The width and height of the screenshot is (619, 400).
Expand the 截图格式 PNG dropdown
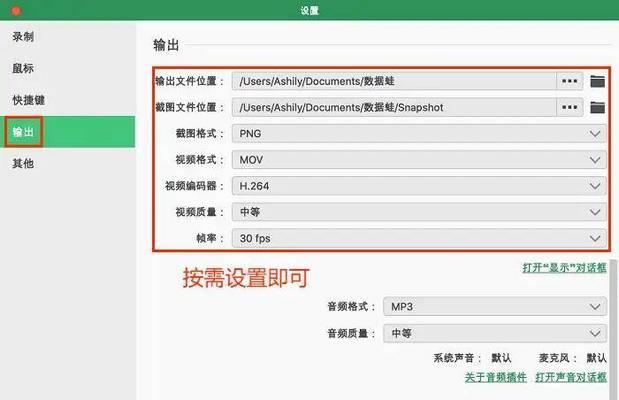pyautogui.click(x=419, y=134)
